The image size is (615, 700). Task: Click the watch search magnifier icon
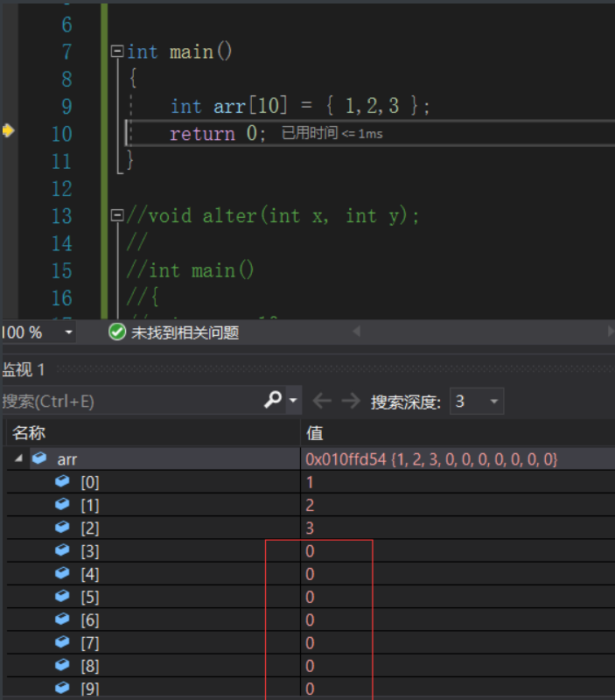273,400
